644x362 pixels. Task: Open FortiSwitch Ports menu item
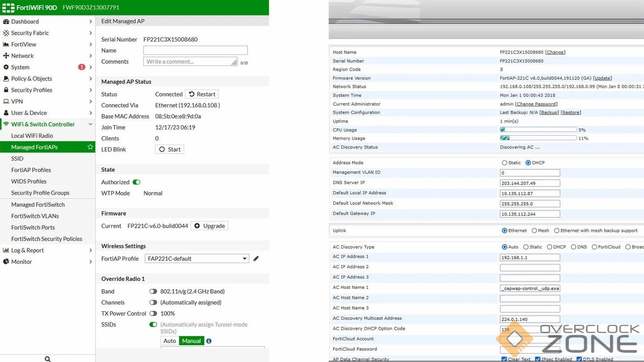point(33,227)
